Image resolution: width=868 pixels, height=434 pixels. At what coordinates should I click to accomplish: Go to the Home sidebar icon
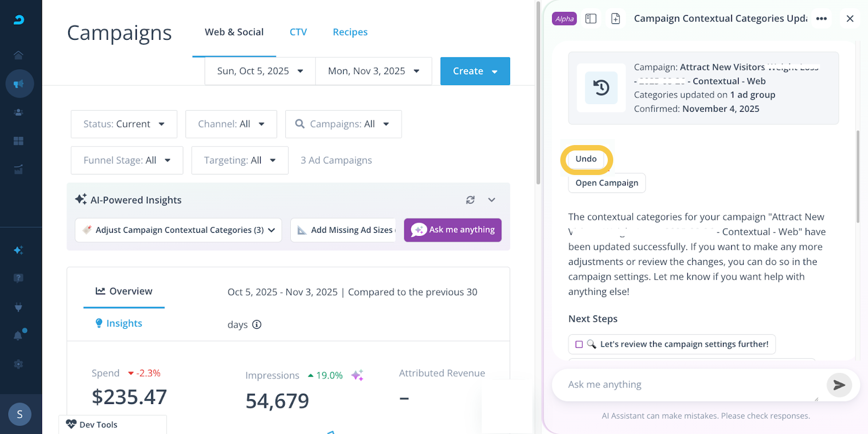coord(19,55)
